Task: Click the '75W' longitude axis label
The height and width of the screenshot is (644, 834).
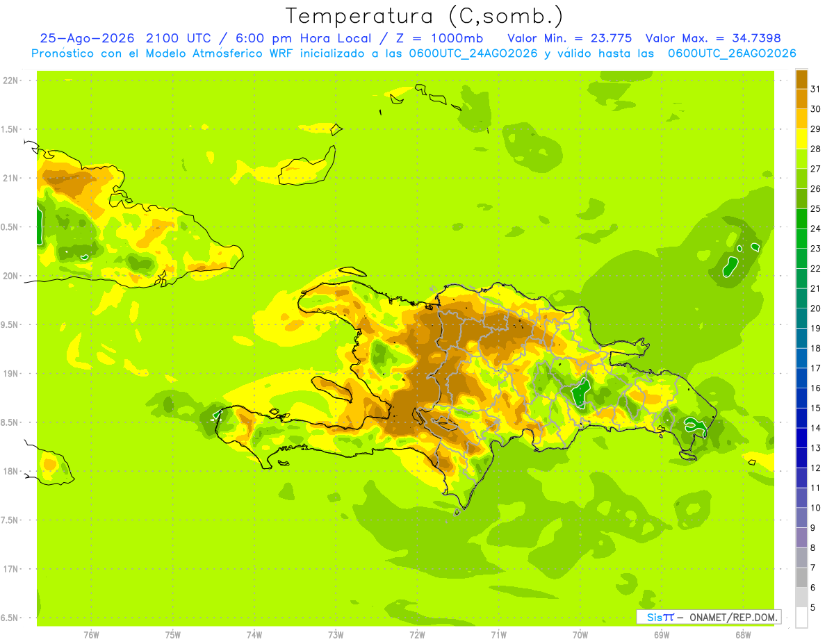Action: click(x=173, y=634)
